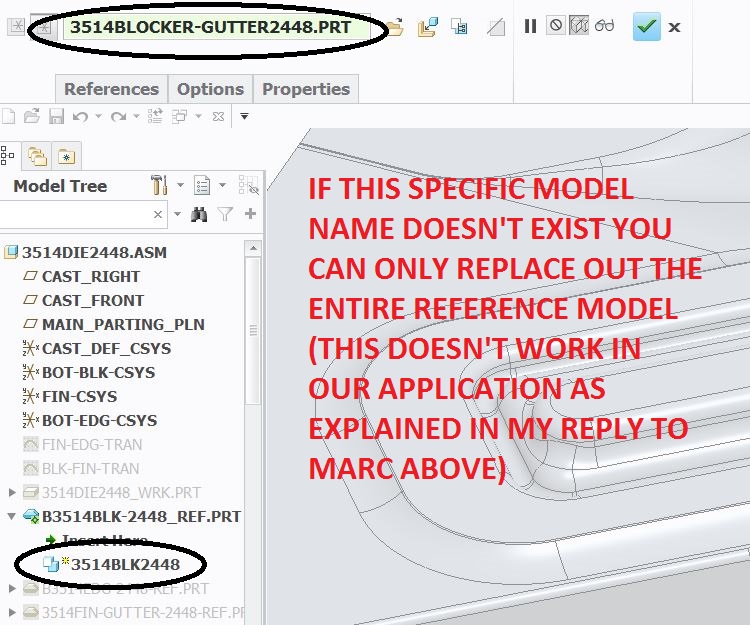Click the Open folder icon in quick toolbar

coord(32,116)
